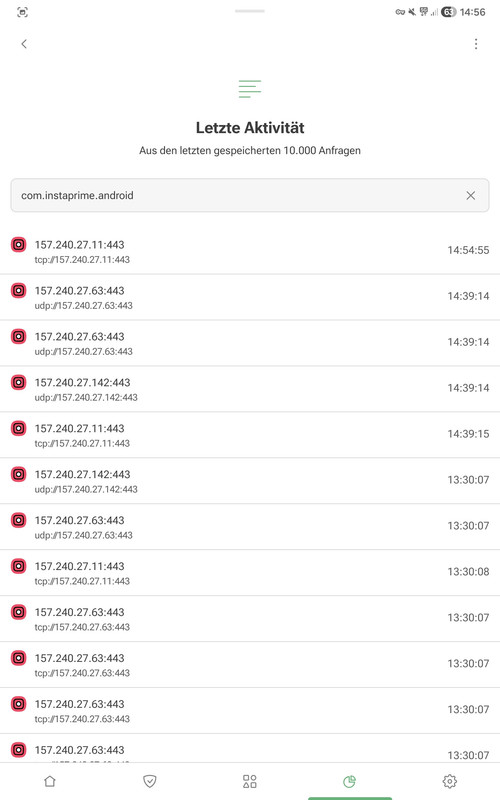The image size is (500, 800).
Task: Tap the app icon of the 14:54:55 entry
Action: tap(19, 245)
